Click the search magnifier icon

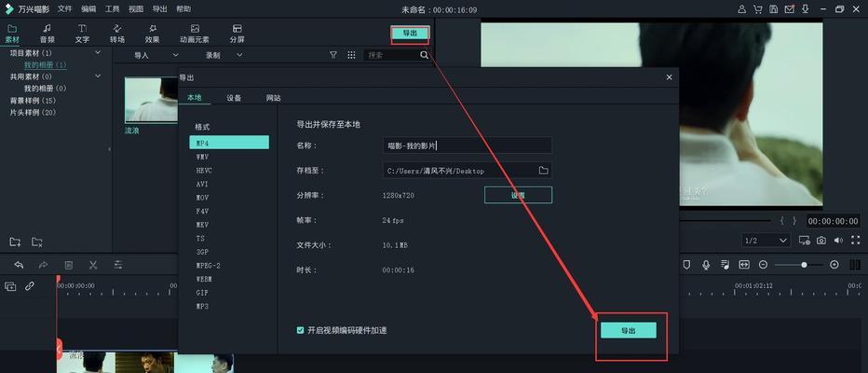tap(424, 55)
